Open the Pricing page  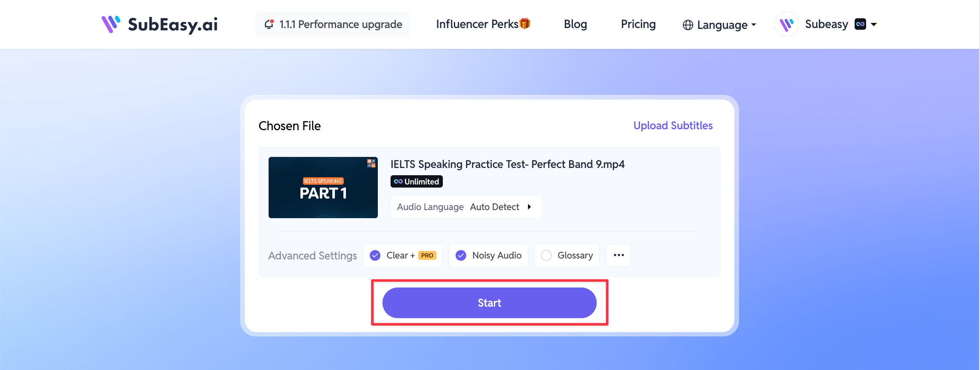point(638,24)
